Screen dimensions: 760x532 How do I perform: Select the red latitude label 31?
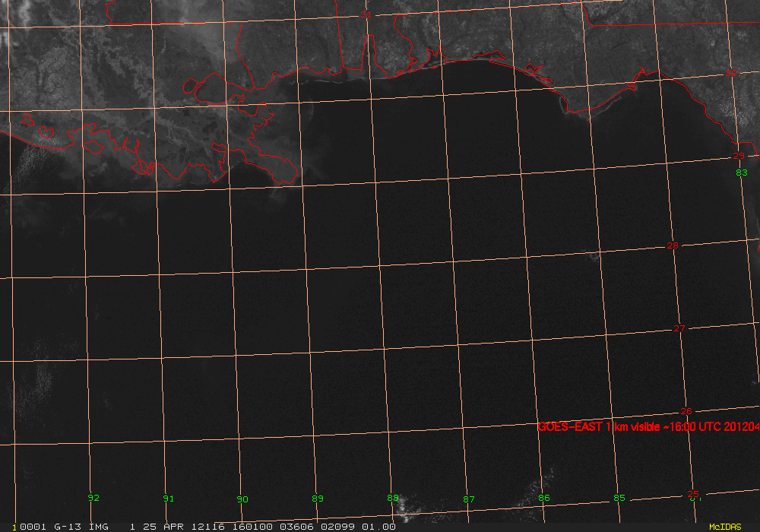[x=366, y=14]
